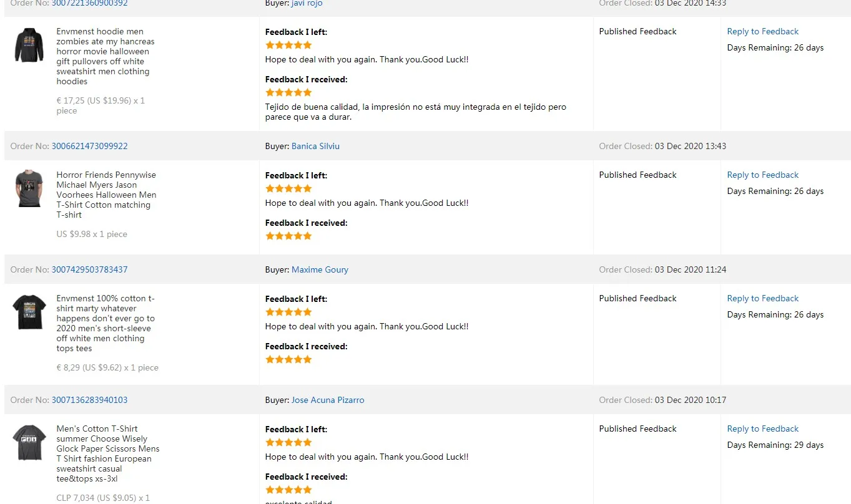The width and height of the screenshot is (851, 504).
Task: View buyer Jose Acuna Pizarro's profile
Action: pos(328,400)
